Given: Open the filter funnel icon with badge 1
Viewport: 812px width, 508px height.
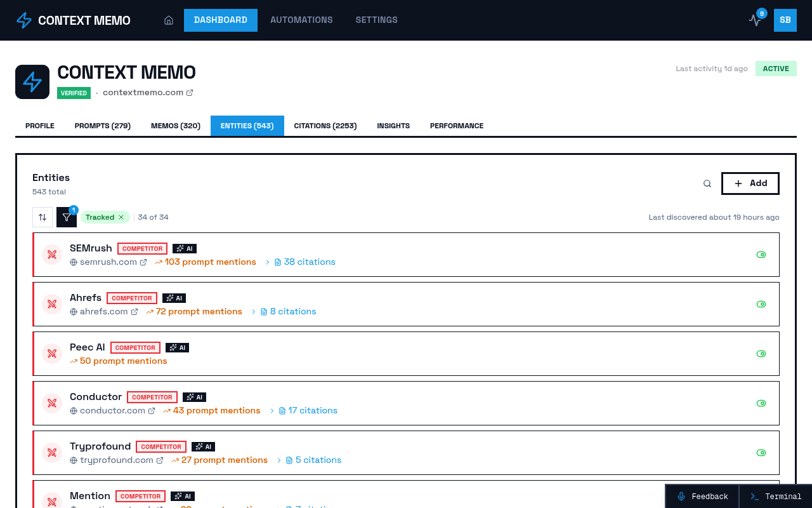Looking at the screenshot, I should (66, 217).
